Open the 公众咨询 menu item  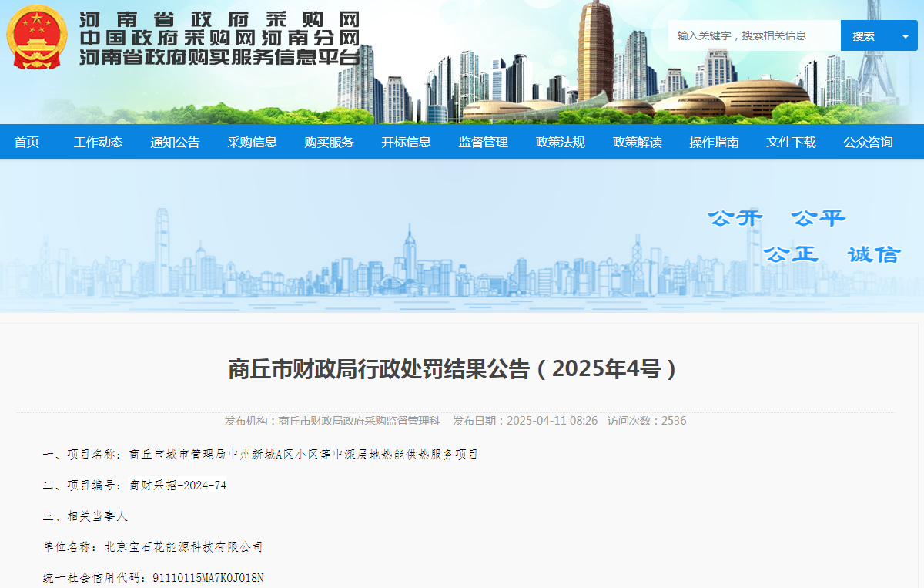click(868, 142)
